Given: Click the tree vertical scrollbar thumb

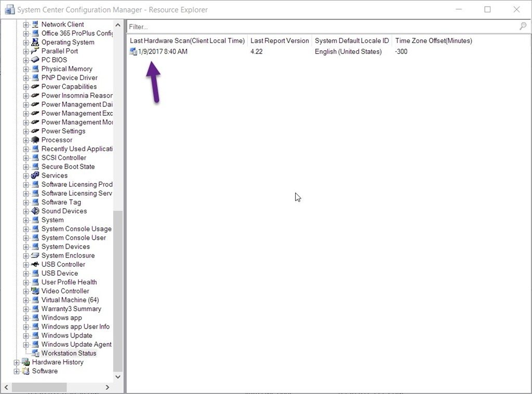Looking at the screenshot, I should point(118,291).
